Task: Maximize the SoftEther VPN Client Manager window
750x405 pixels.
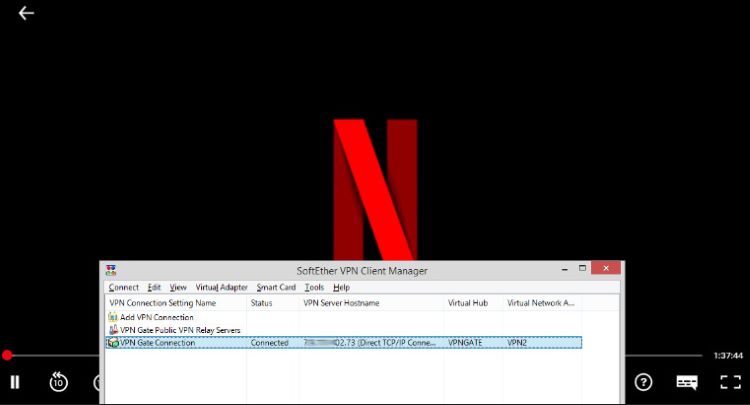Action: pyautogui.click(x=582, y=268)
